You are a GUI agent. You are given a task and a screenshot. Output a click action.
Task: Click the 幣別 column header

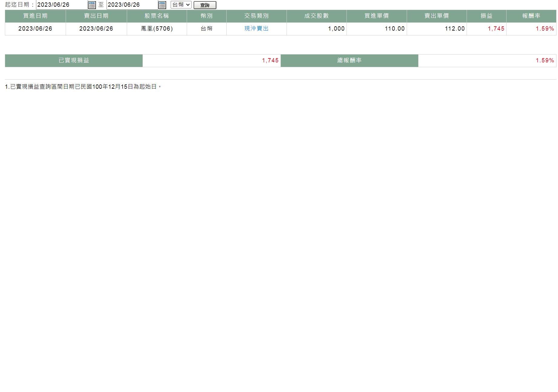click(x=207, y=16)
